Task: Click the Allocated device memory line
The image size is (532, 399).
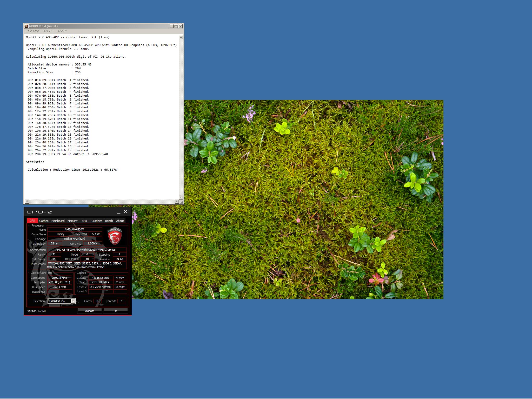Action: coord(59,64)
